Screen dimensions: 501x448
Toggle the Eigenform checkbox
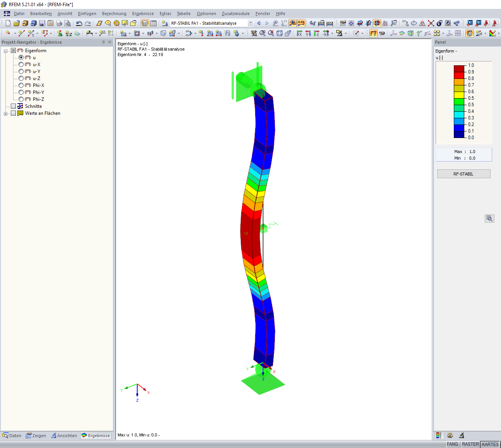(x=13, y=51)
